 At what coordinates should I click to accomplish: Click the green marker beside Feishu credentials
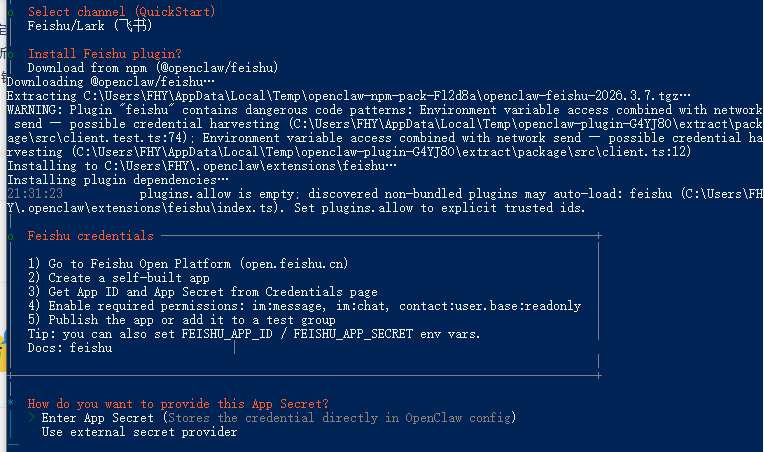point(9,236)
